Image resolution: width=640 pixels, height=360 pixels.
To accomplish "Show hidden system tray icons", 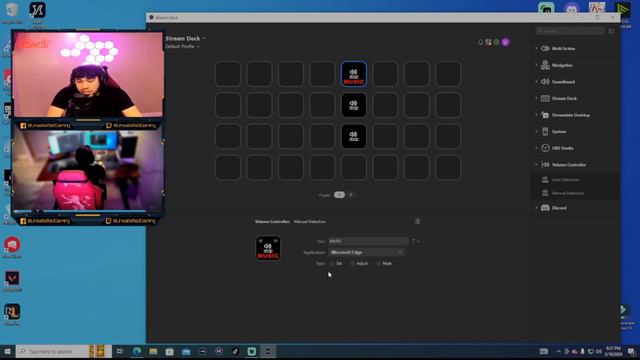I will (558, 351).
